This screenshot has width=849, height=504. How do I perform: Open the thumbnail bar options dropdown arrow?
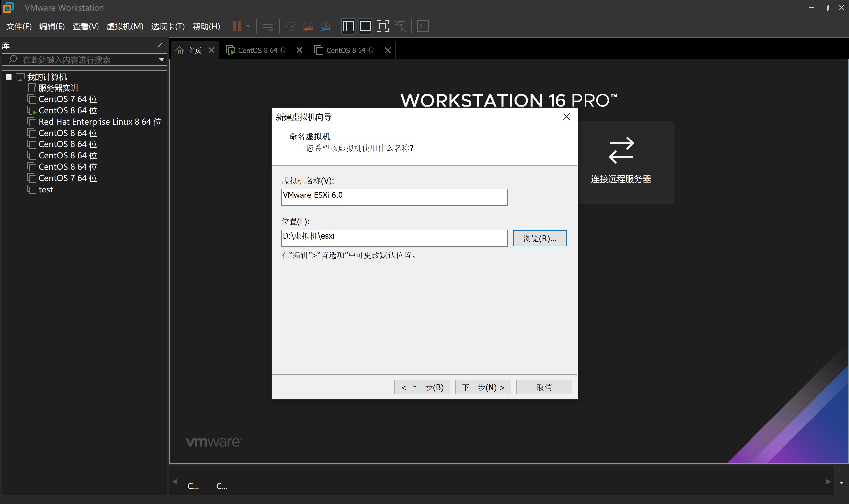point(841,483)
